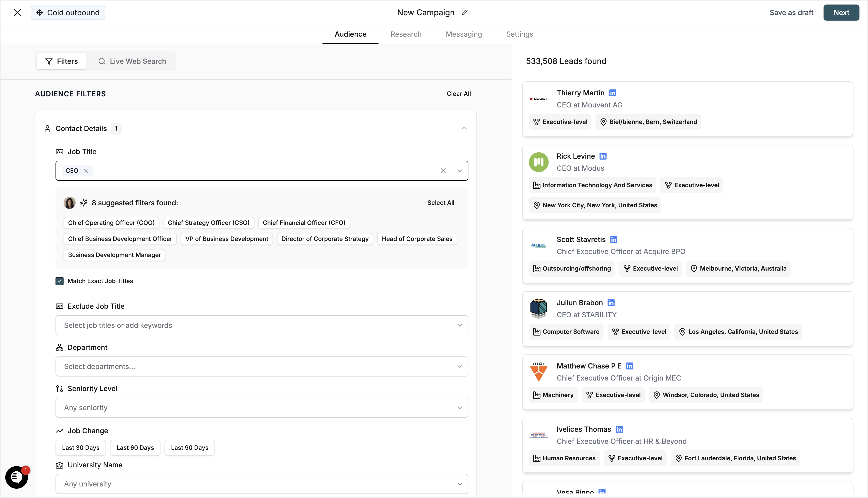Collapse the Contact Details section
Viewport: 868px width, 498px height.
pos(464,128)
